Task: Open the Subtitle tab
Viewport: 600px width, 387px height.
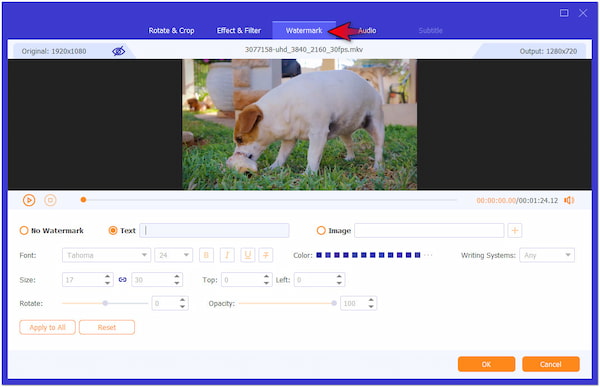Action: [x=430, y=31]
